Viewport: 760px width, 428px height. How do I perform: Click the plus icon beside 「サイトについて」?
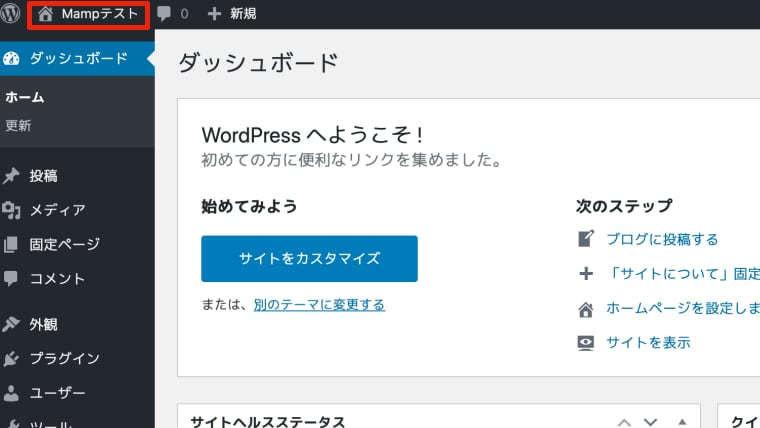586,273
